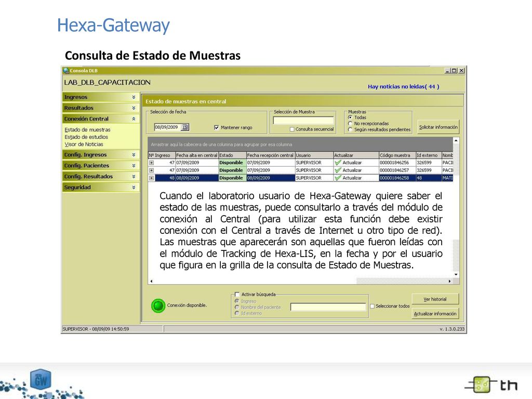Click sample code 000001846256 cell

tap(397, 163)
